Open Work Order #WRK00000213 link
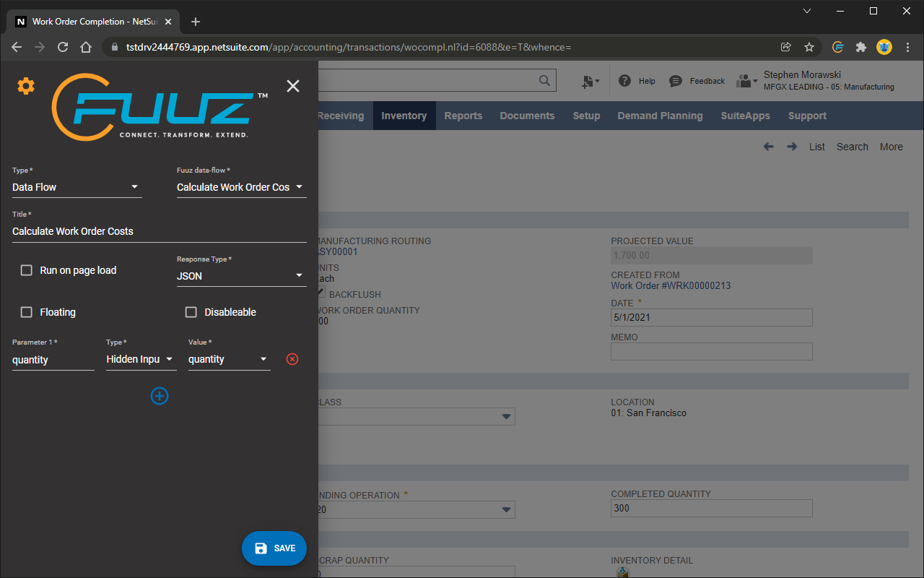The image size is (924, 578). tap(671, 286)
